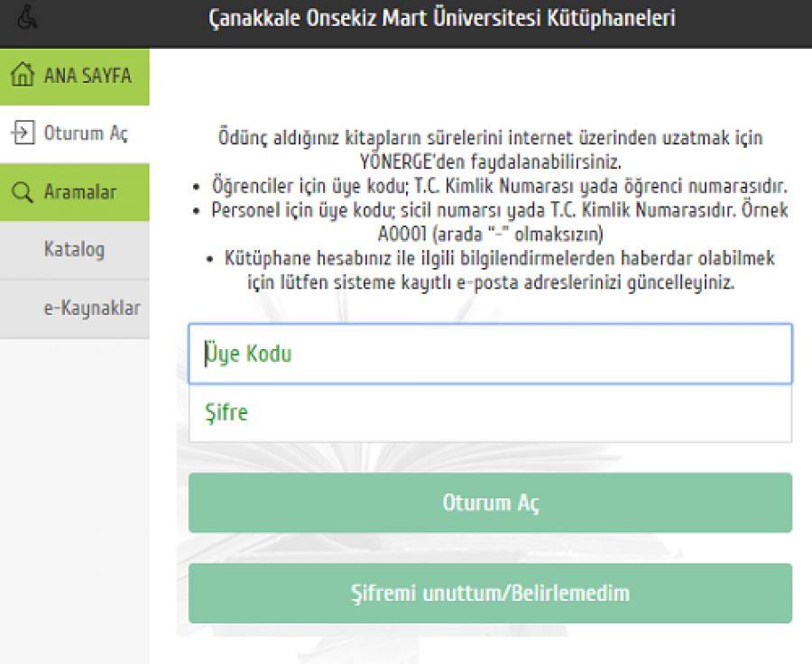
Task: Expand the Aramalar sidebar section
Action: 75,192
